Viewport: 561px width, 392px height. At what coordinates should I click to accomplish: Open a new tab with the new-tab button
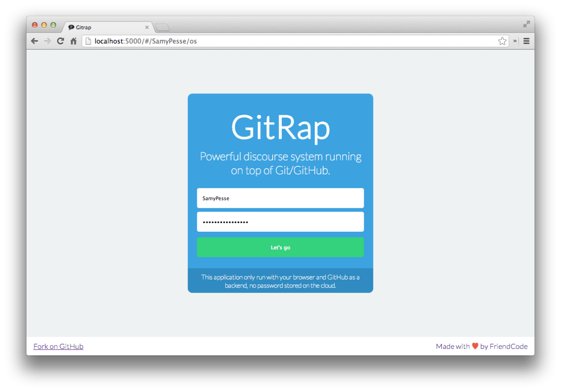[162, 28]
